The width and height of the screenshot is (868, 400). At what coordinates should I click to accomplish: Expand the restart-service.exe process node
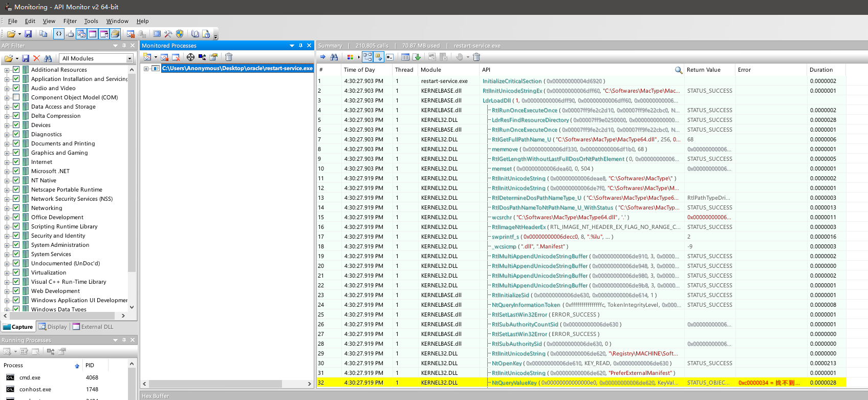click(146, 69)
